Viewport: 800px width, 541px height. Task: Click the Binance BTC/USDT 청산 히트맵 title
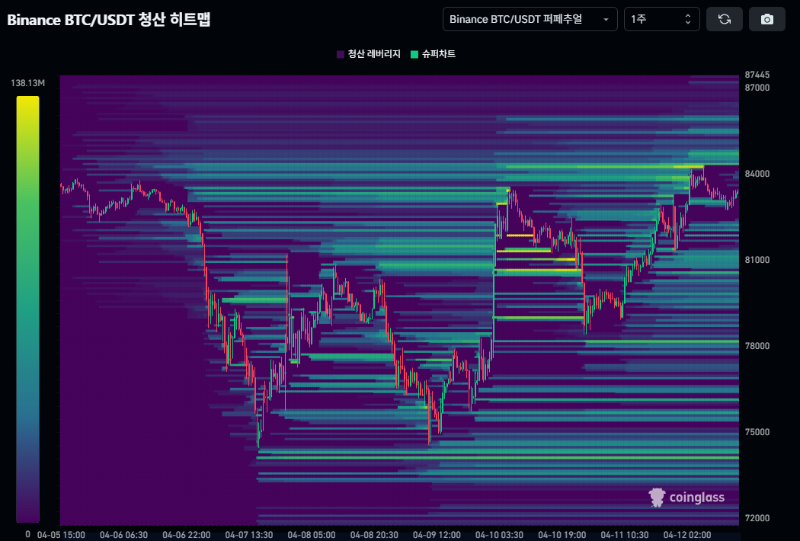click(x=109, y=19)
